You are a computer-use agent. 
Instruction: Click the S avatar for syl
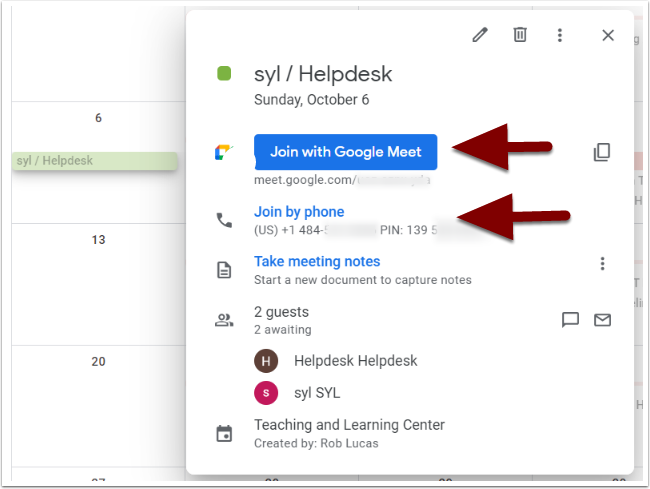(x=266, y=393)
